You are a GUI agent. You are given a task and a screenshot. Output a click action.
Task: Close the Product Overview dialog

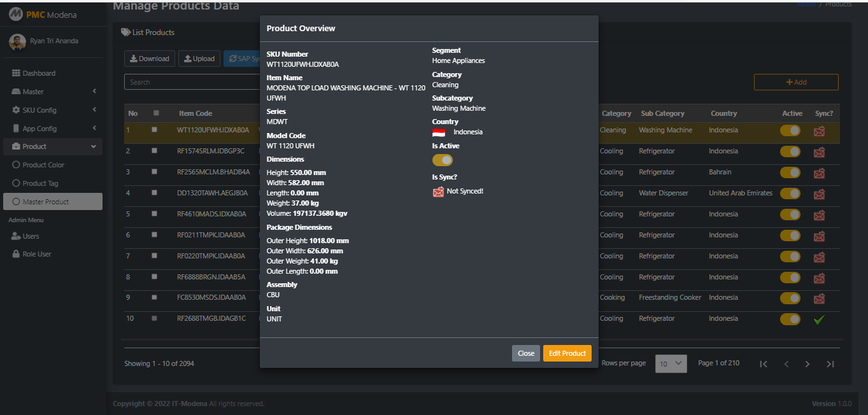[526, 353]
